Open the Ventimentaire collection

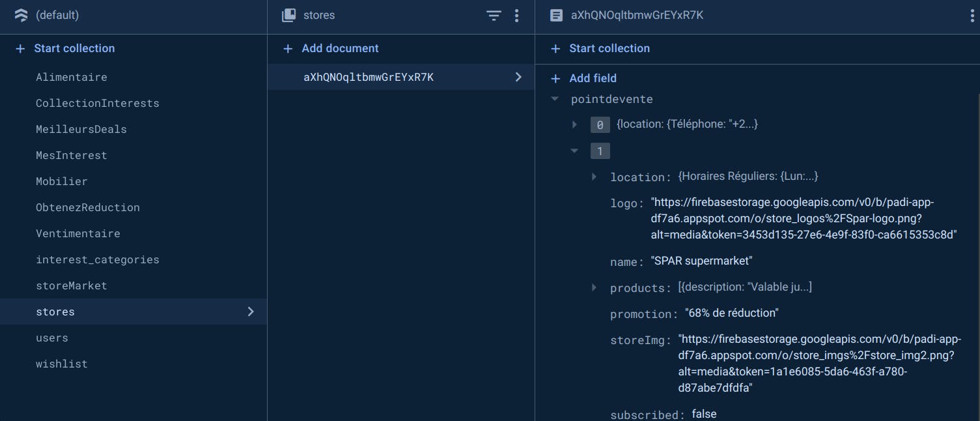78,233
